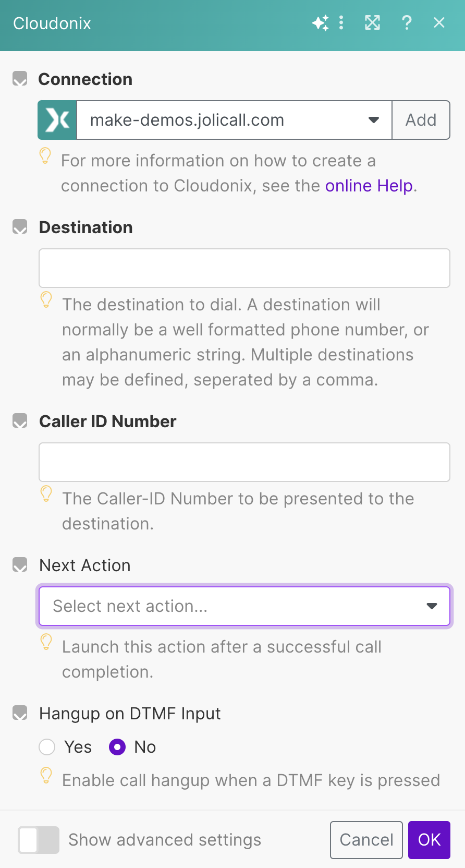Click the Cloudonix connection logo icon
Screen dimensions: 465x868
[57, 120]
